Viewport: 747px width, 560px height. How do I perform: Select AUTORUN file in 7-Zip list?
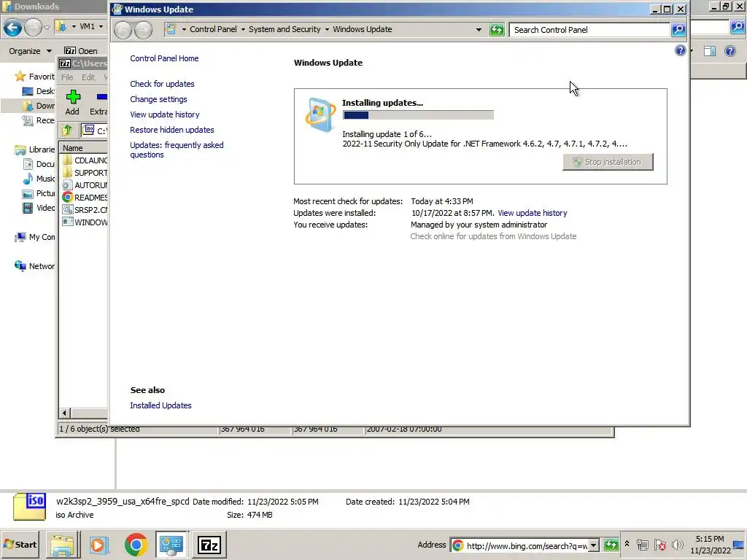tap(85, 185)
